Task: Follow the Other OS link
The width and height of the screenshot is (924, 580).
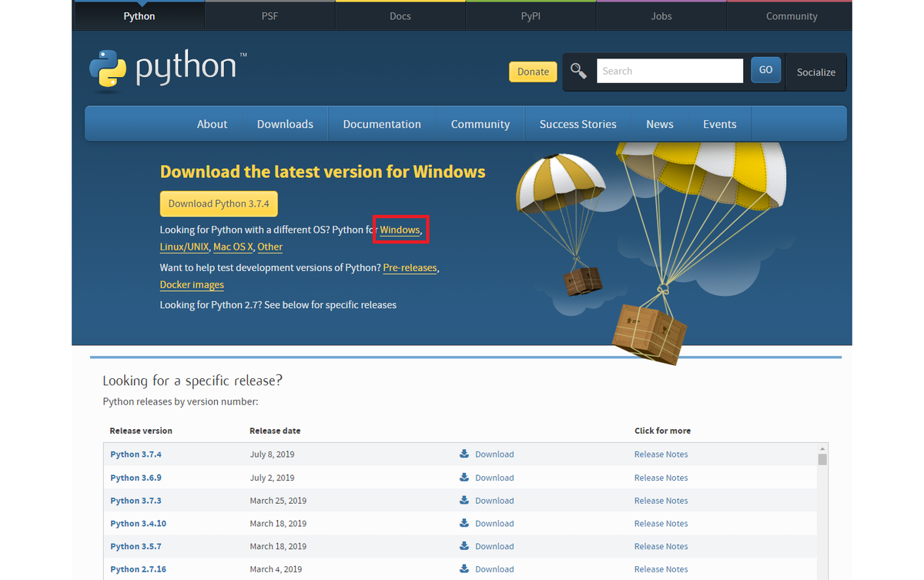Action: point(270,246)
